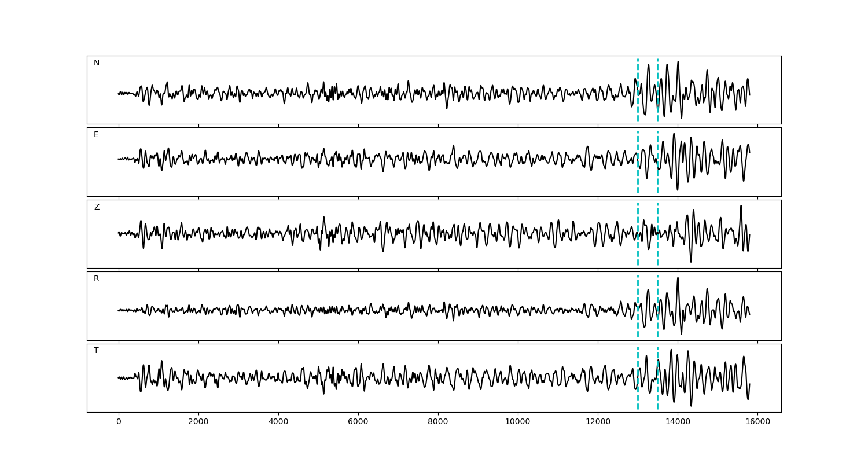Select the 6000 x-axis tick label
Screen dimensions: 868x463
358,422
